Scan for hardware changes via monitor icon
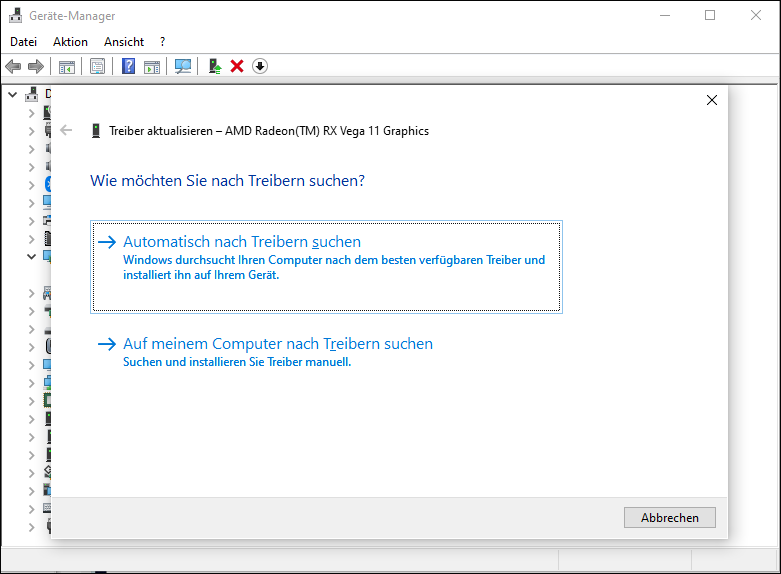781x574 pixels. click(x=183, y=66)
